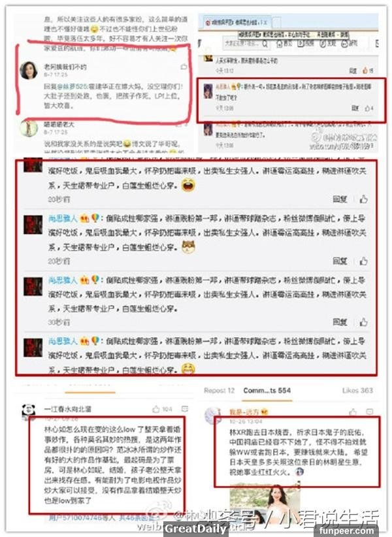Switch to the Repost 12 tab
The image size is (392, 537).
(x=219, y=391)
